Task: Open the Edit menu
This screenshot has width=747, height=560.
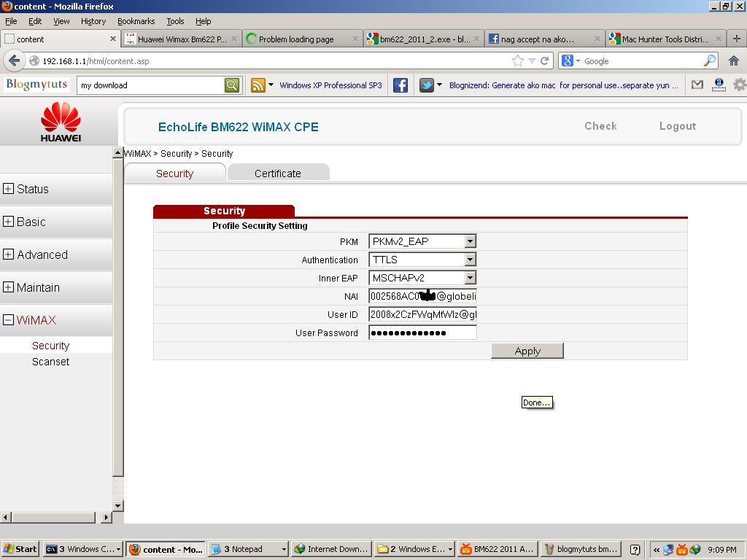Action: pyautogui.click(x=35, y=21)
